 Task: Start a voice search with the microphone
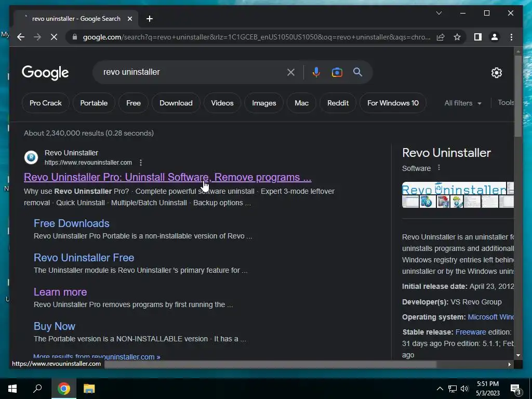tap(316, 72)
